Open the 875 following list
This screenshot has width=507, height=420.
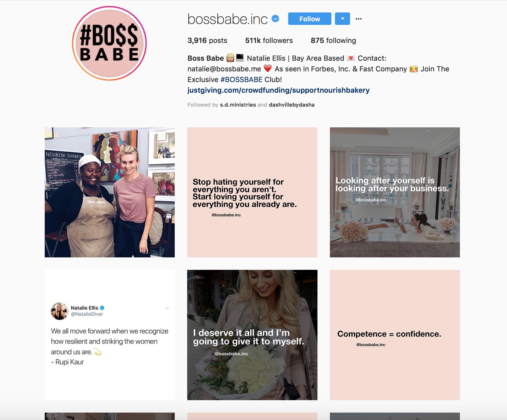333,41
